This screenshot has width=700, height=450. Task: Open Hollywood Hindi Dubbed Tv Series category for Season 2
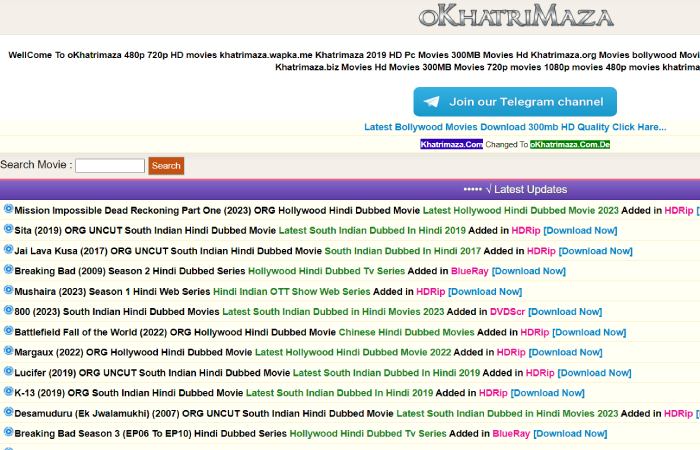pos(326,271)
